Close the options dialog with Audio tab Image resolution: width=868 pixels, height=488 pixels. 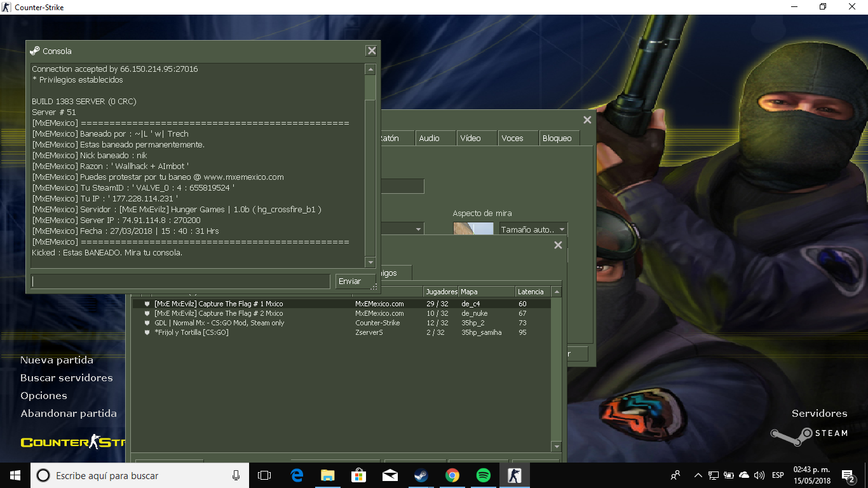[587, 119]
